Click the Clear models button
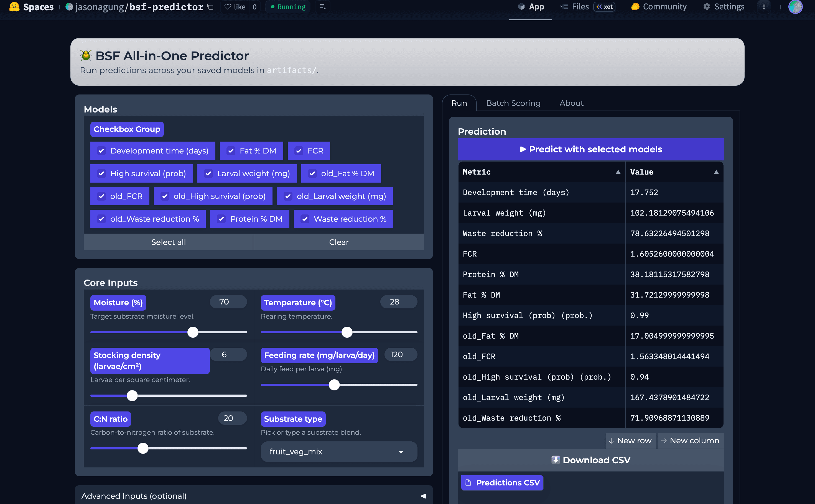The width and height of the screenshot is (815, 504). pyautogui.click(x=339, y=242)
